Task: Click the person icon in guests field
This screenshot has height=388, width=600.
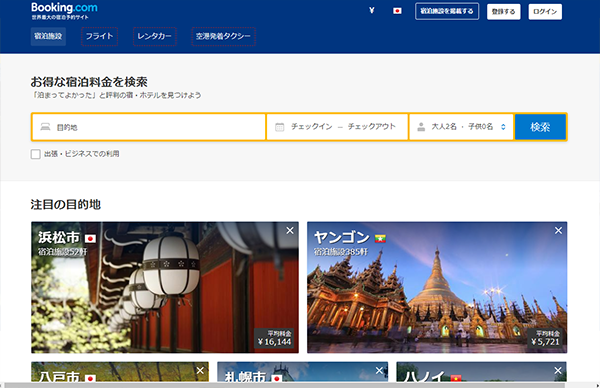Action: click(x=421, y=127)
